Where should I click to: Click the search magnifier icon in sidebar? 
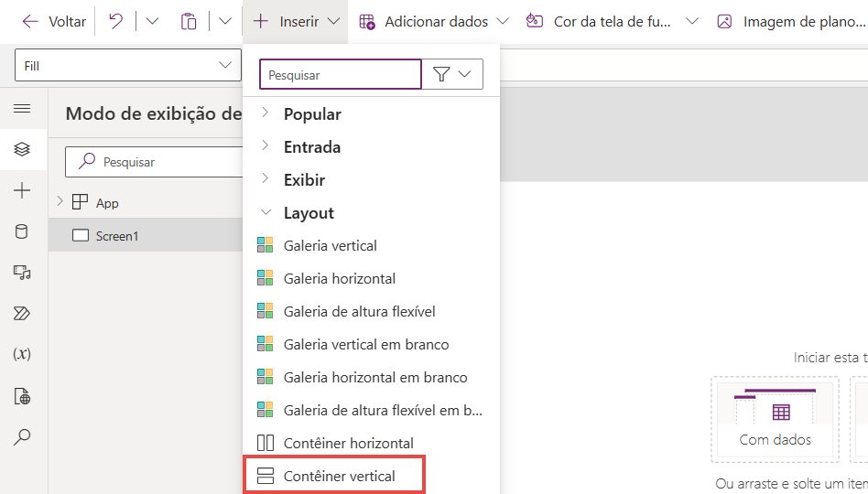22,437
